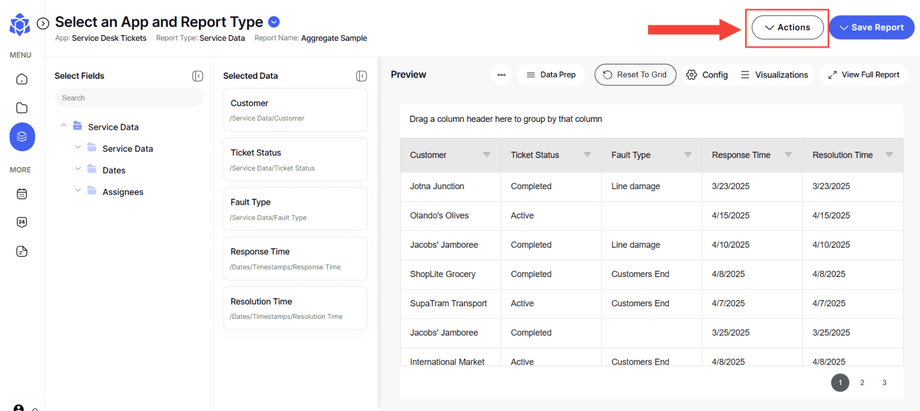Expand the Assignees folder
The width and height of the screenshot is (920, 411).
tap(78, 191)
